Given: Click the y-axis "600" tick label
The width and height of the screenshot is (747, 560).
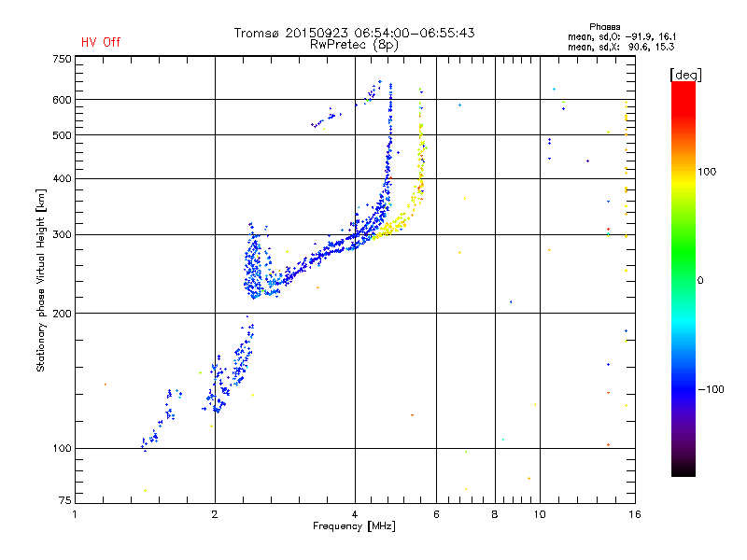Looking at the screenshot, I should [62, 100].
